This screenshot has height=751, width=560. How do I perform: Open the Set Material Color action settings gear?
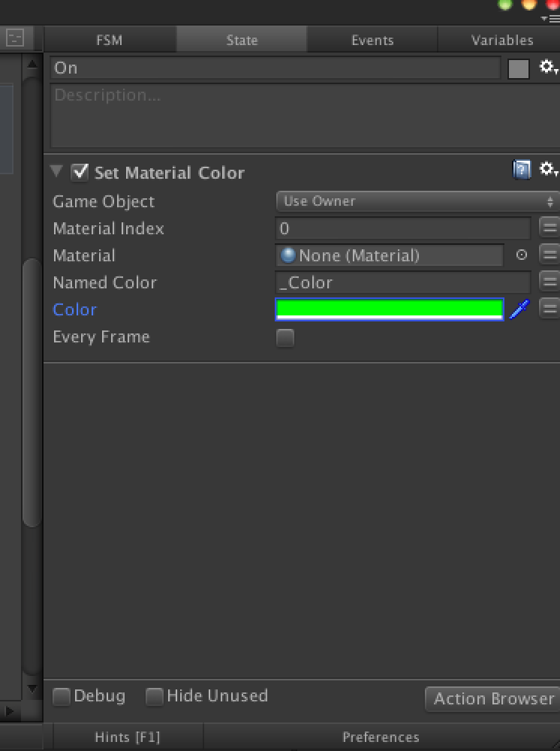pyautogui.click(x=549, y=170)
